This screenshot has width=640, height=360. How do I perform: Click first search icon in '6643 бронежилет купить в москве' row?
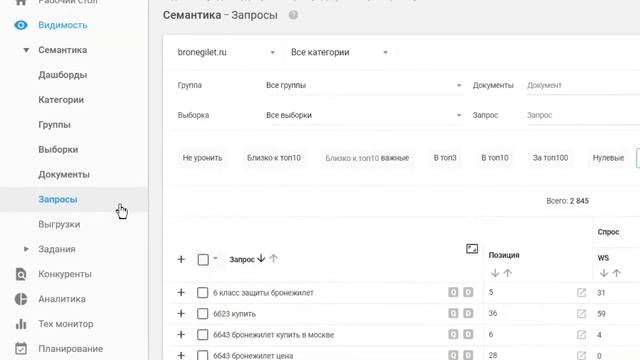pos(453,334)
